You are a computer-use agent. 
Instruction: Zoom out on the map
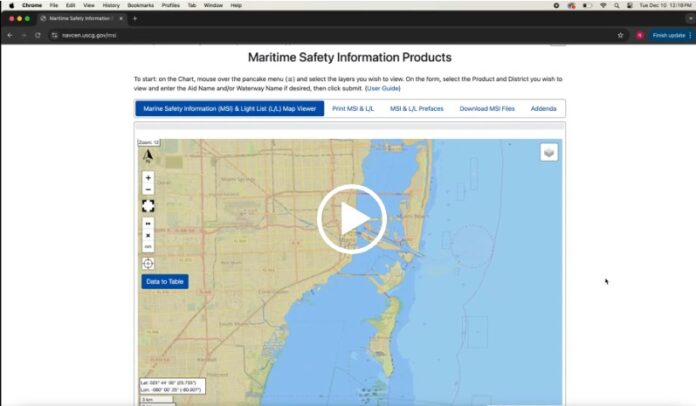coord(148,188)
